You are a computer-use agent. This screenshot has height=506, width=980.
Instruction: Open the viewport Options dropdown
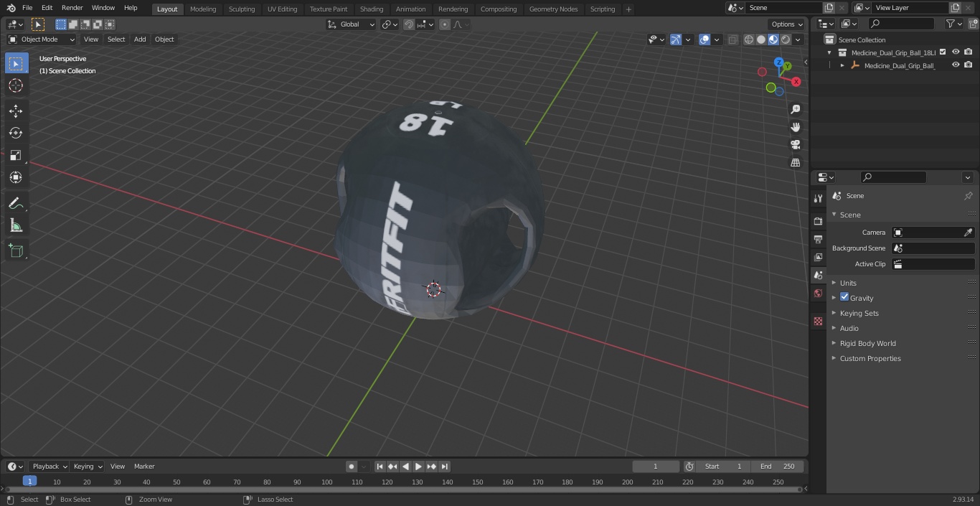[787, 24]
